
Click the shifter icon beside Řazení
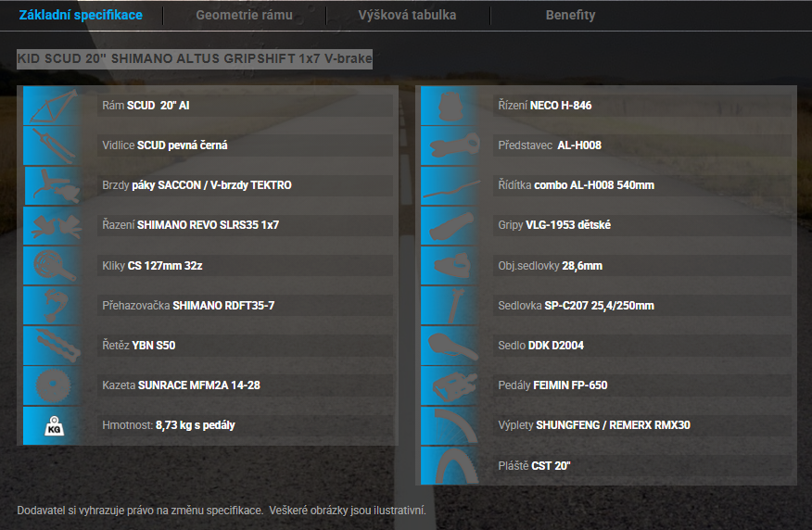pos(54,225)
